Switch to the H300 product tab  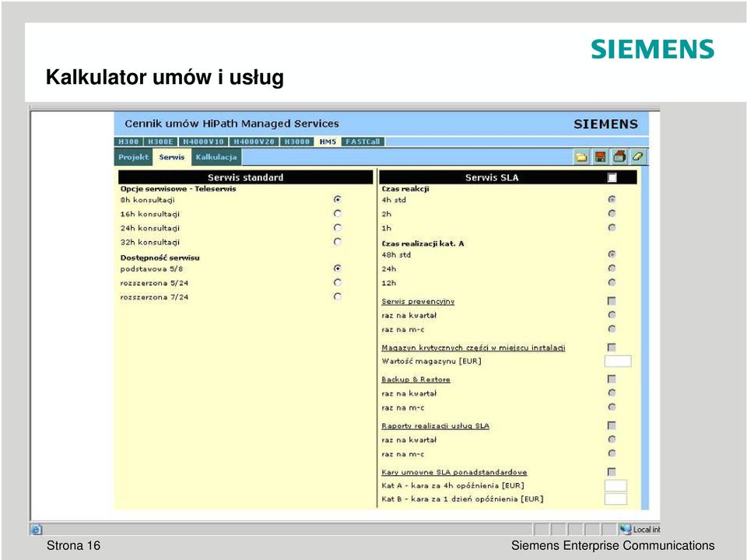[x=128, y=142]
